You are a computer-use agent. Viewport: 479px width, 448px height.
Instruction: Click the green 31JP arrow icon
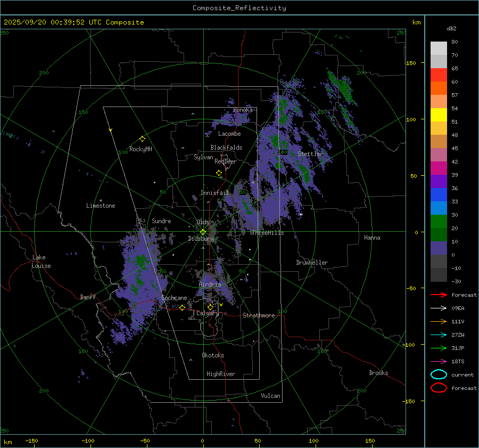[x=439, y=348]
